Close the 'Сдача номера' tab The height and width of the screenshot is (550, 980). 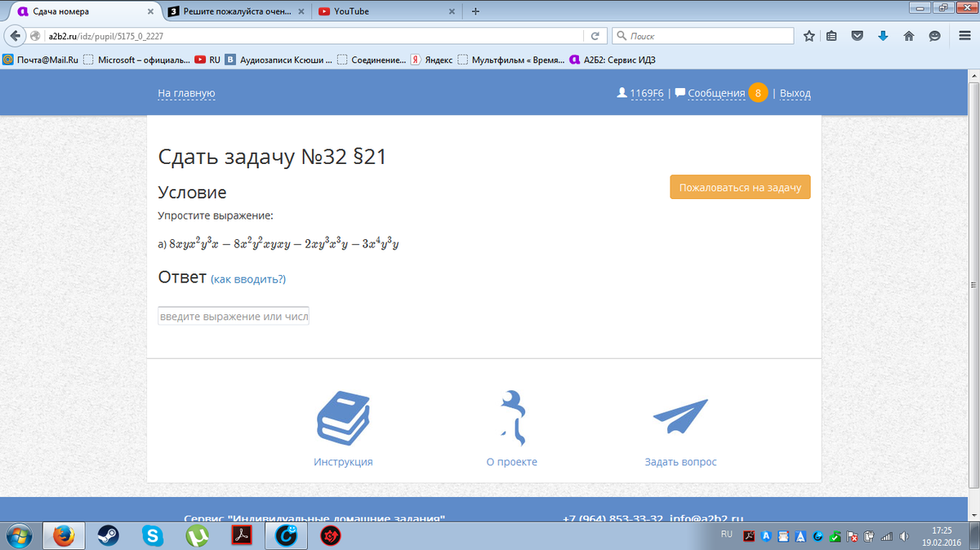click(152, 11)
